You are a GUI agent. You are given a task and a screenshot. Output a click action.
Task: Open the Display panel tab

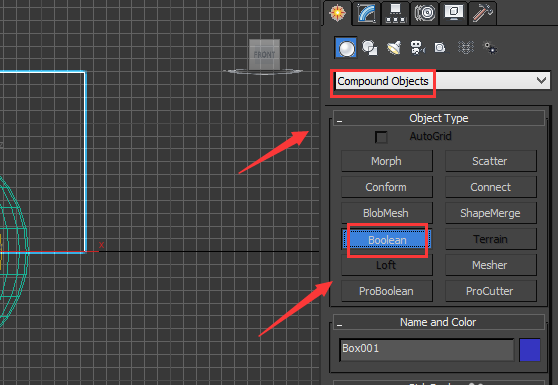(454, 13)
